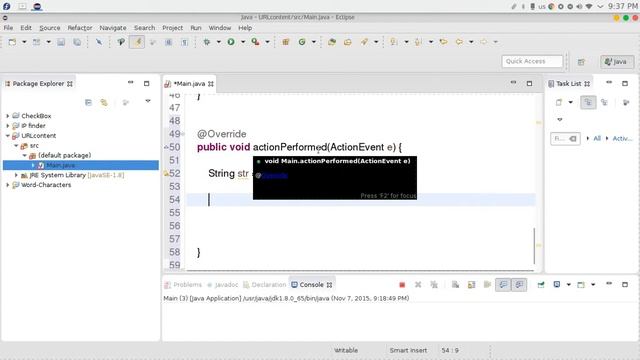
Task: Toggle Mark Occurrences highlighted toolbar button
Action: coord(137,42)
